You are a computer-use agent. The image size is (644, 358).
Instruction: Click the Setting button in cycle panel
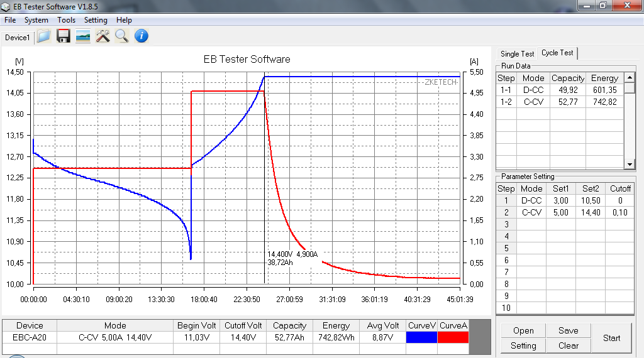click(x=523, y=345)
